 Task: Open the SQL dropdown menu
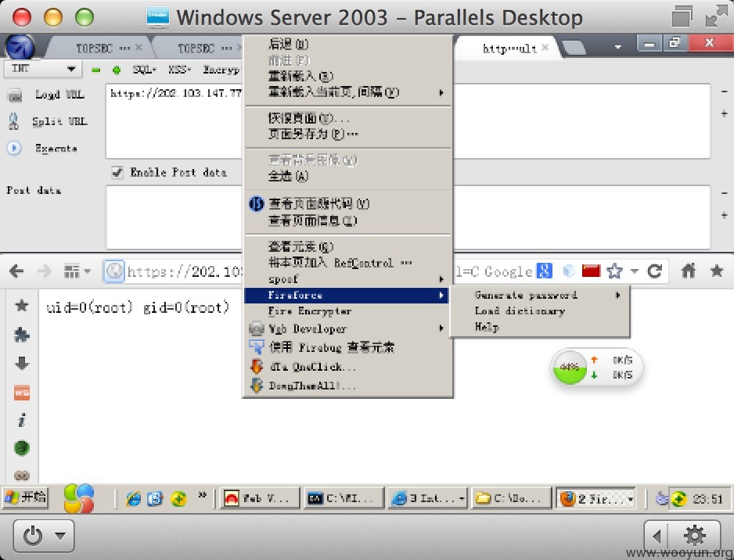(x=144, y=70)
